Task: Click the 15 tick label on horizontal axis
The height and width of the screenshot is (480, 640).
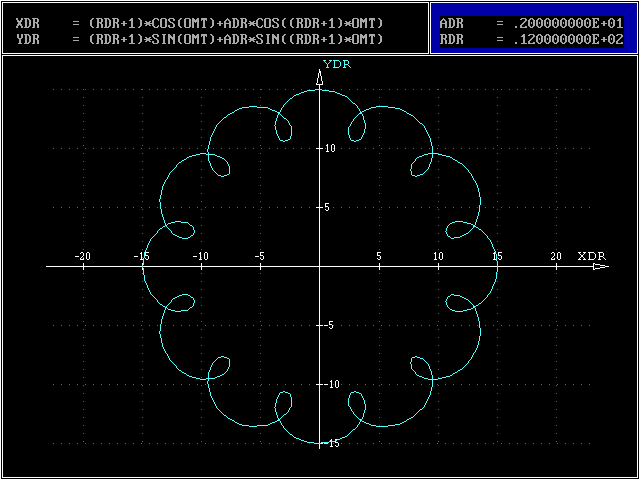Action: [497, 256]
